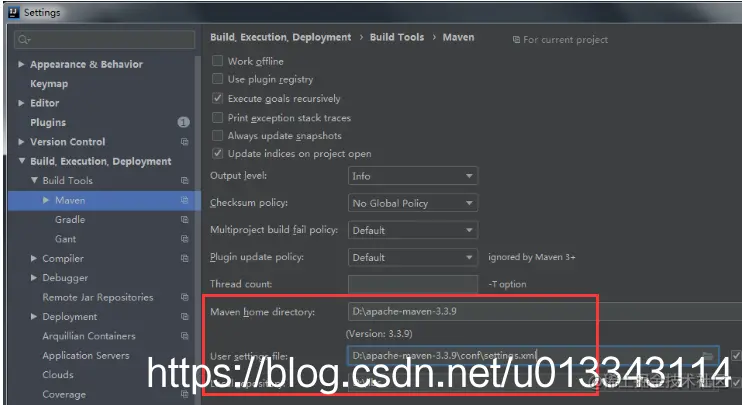
Task: Click the For current project icon in the header
Action: 516,40
